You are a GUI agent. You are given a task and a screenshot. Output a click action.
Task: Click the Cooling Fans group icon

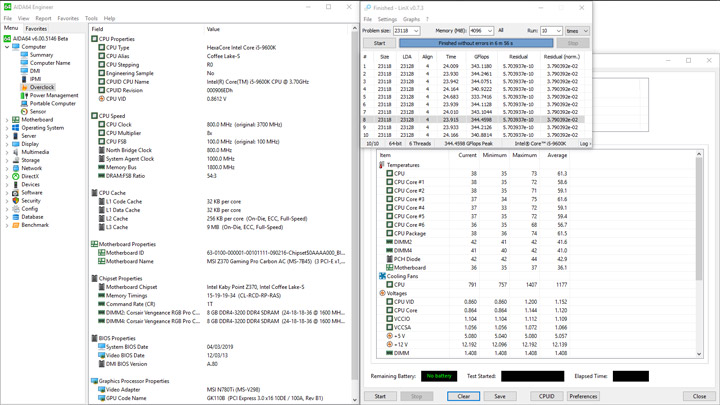382,276
